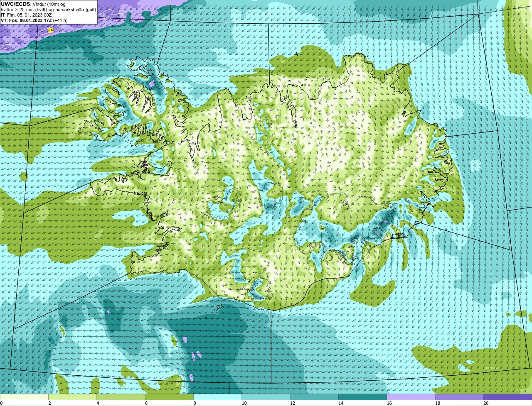The image size is (532, 406).
Task: Click the scale label "14"
Action: click(341, 403)
